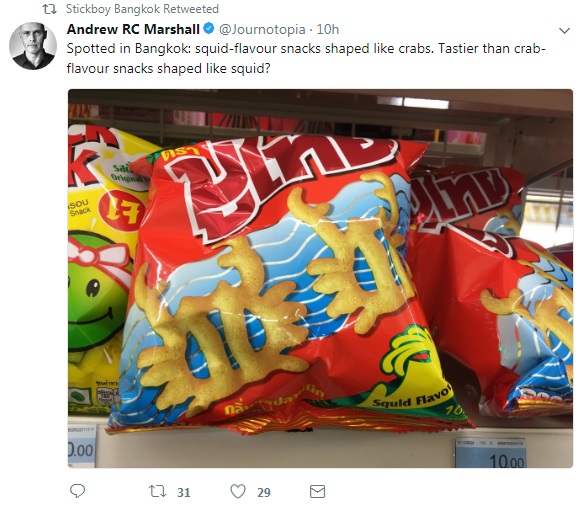
Task: Open the 10h timestamp link
Action: point(328,29)
